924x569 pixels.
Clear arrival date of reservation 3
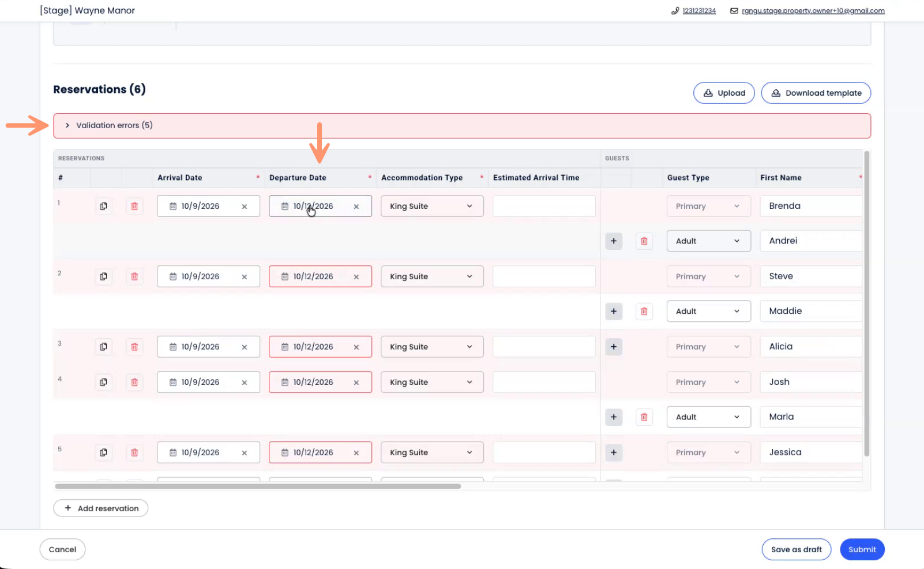(x=245, y=347)
